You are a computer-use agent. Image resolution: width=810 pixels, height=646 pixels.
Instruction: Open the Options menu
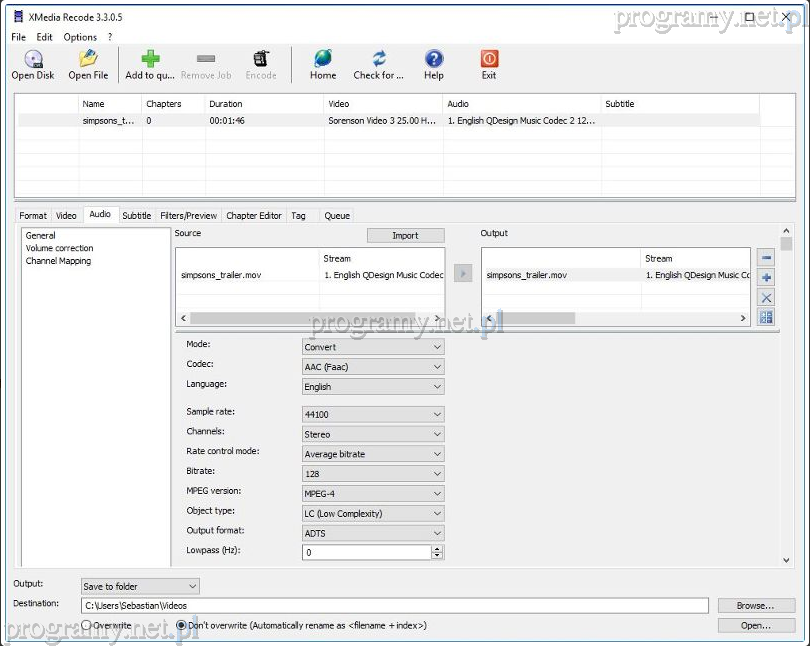[80, 37]
